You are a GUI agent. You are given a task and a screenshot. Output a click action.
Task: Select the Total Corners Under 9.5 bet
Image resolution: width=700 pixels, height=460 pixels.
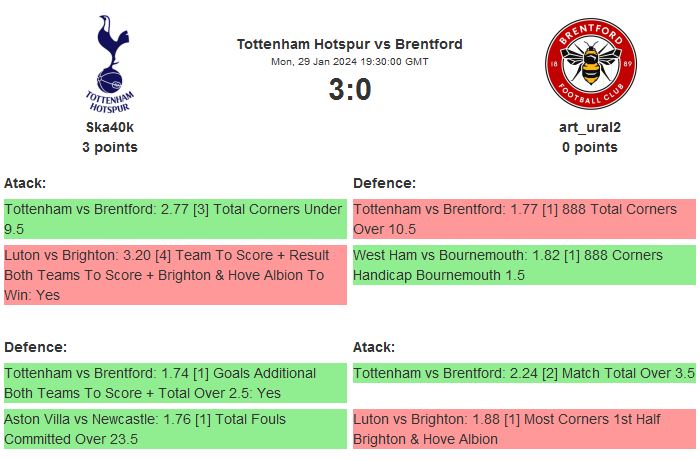(x=175, y=219)
